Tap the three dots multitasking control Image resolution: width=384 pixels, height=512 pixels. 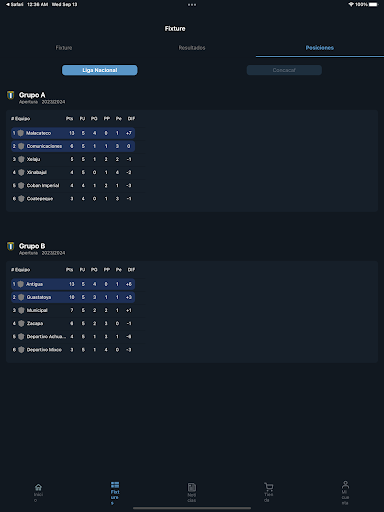(192, 5)
